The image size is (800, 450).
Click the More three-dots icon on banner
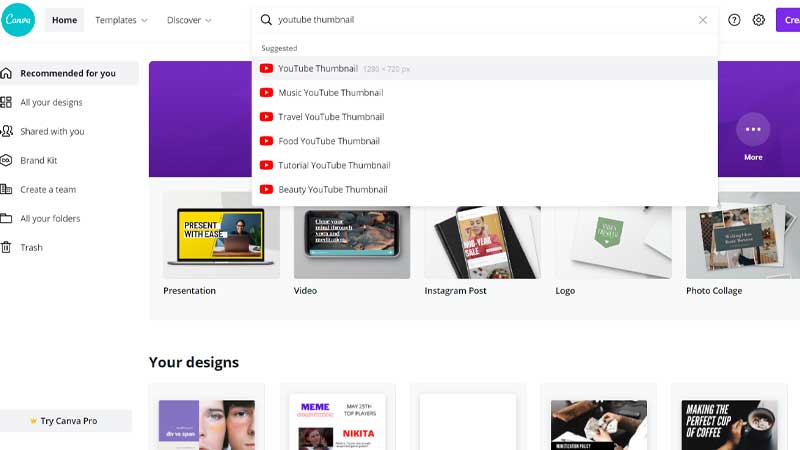point(753,130)
